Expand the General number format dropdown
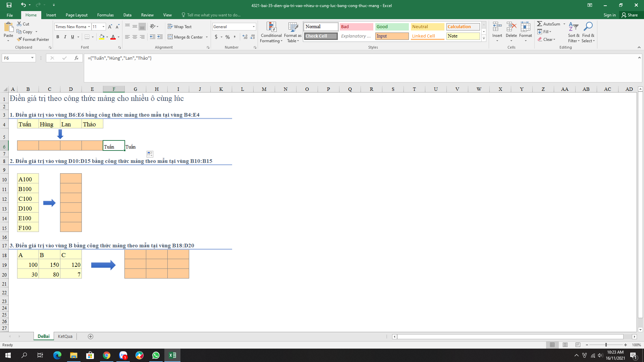 (x=254, y=26)
